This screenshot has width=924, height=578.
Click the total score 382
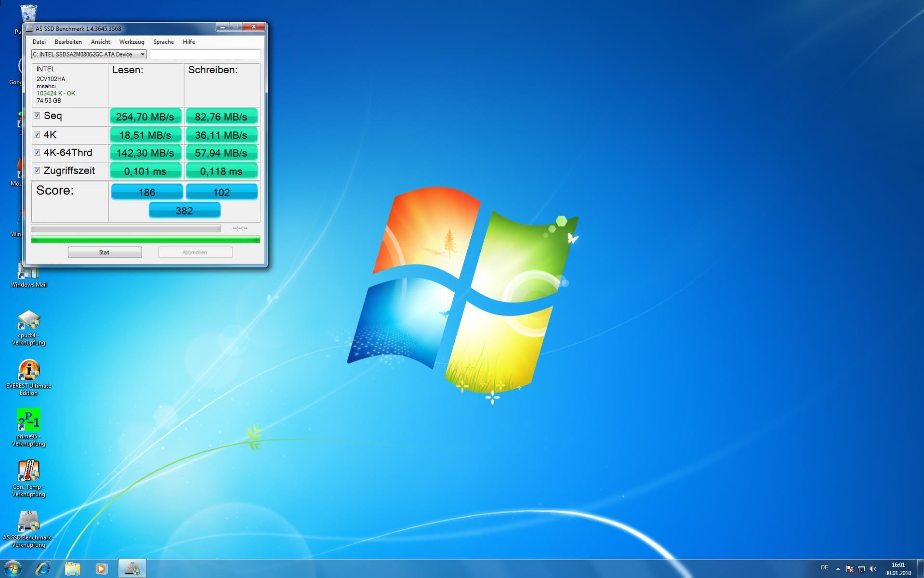click(x=185, y=210)
